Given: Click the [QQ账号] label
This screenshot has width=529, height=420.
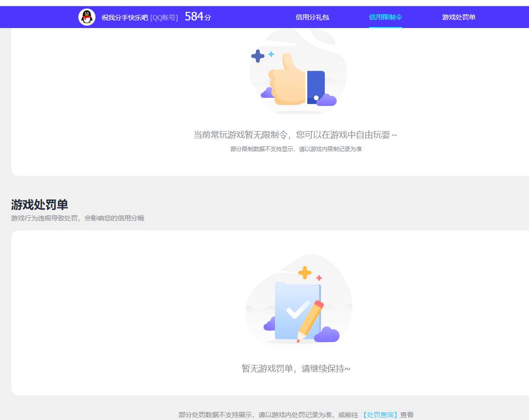Looking at the screenshot, I should click(x=164, y=18).
